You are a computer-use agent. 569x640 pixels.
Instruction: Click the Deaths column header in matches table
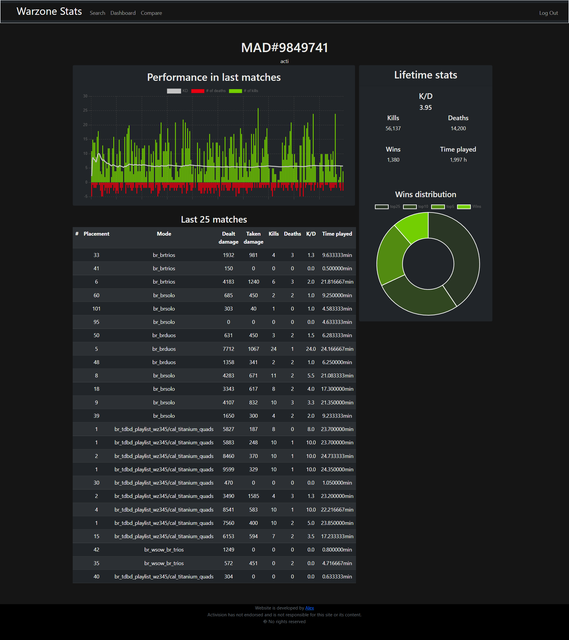click(x=292, y=234)
